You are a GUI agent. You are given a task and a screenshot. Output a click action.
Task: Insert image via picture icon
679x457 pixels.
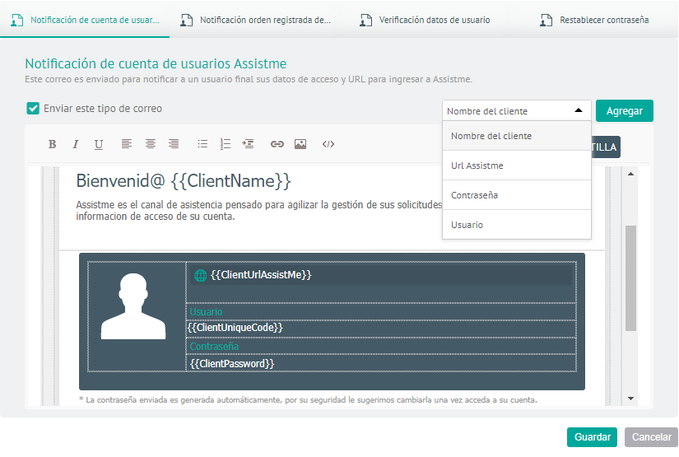click(x=300, y=144)
